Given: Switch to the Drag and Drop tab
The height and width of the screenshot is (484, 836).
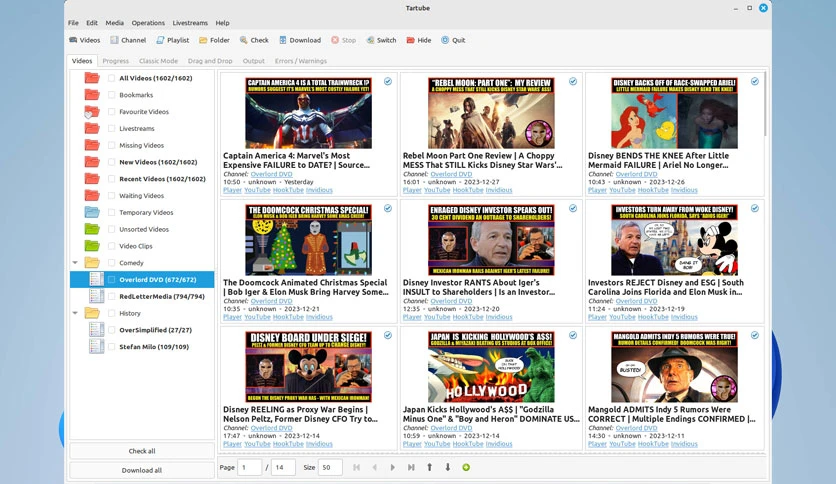Looking at the screenshot, I should point(210,61).
